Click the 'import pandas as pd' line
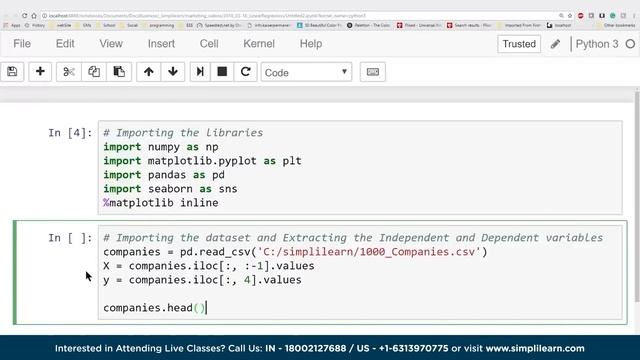This screenshot has width=640, height=360. (x=164, y=175)
